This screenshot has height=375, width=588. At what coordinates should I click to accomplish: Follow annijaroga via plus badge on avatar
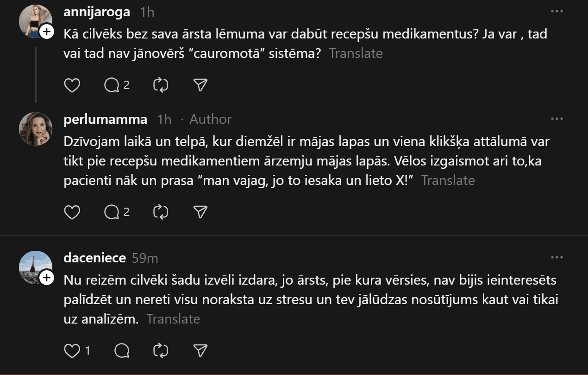(x=46, y=32)
